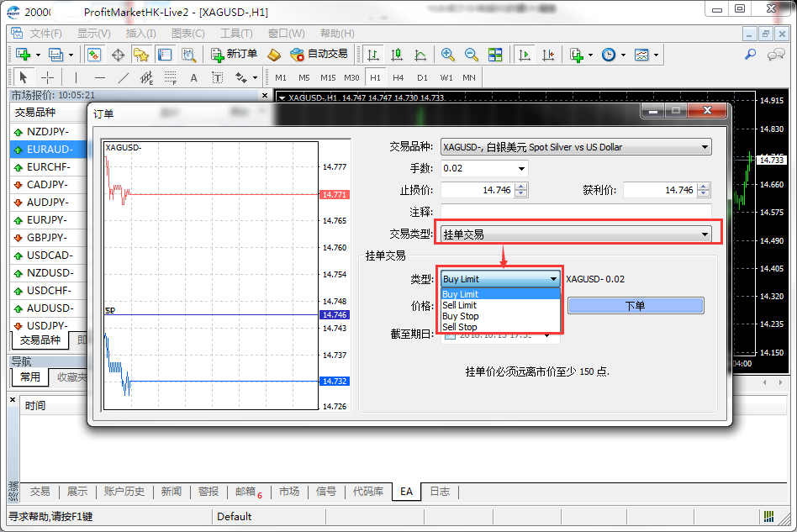Select the crosshair tool
Image resolution: width=797 pixels, height=532 pixels.
pos(48,77)
